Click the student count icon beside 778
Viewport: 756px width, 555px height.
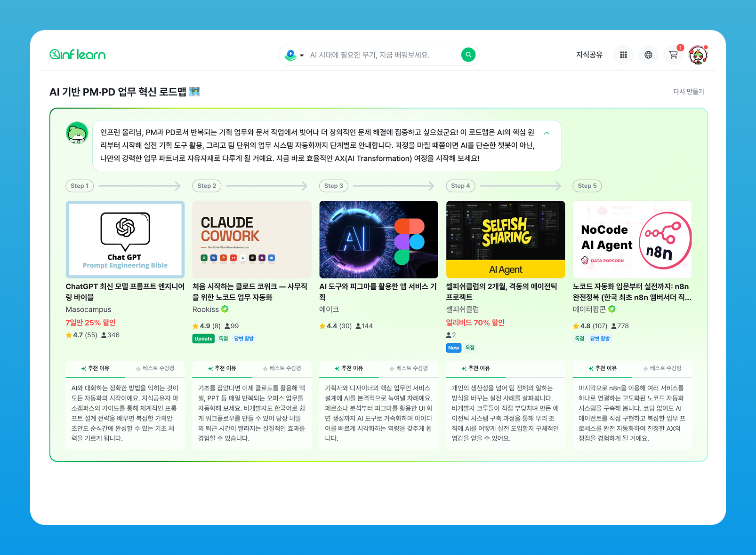[614, 326]
